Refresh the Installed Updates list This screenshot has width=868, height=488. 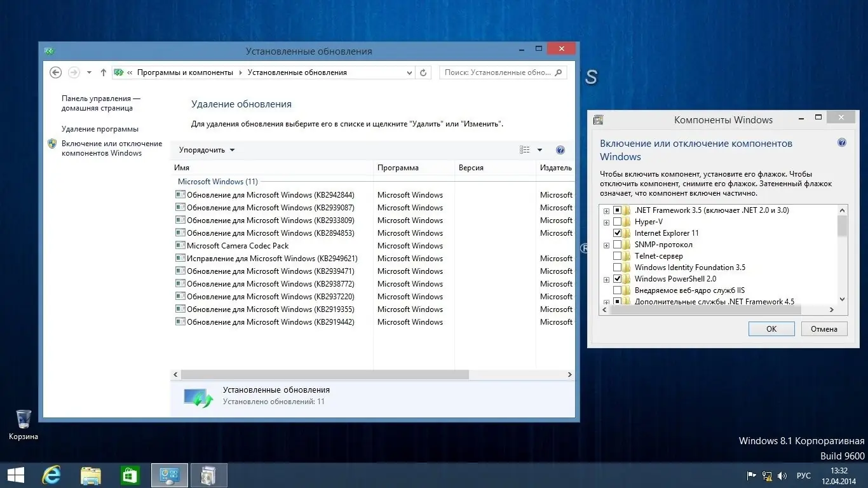click(x=424, y=72)
